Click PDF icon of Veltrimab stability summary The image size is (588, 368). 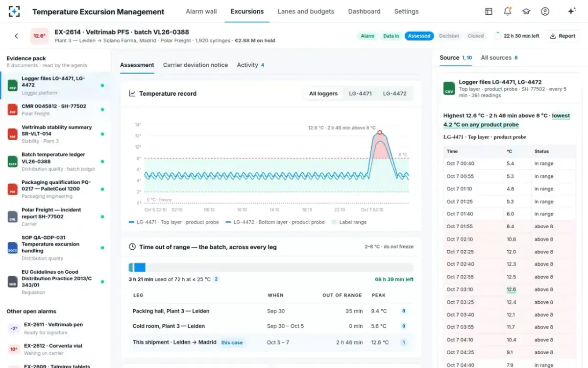coord(13,134)
